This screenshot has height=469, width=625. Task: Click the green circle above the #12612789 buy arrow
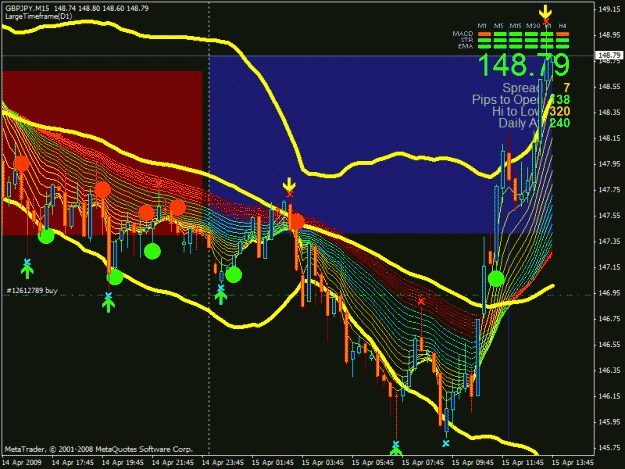115,277
